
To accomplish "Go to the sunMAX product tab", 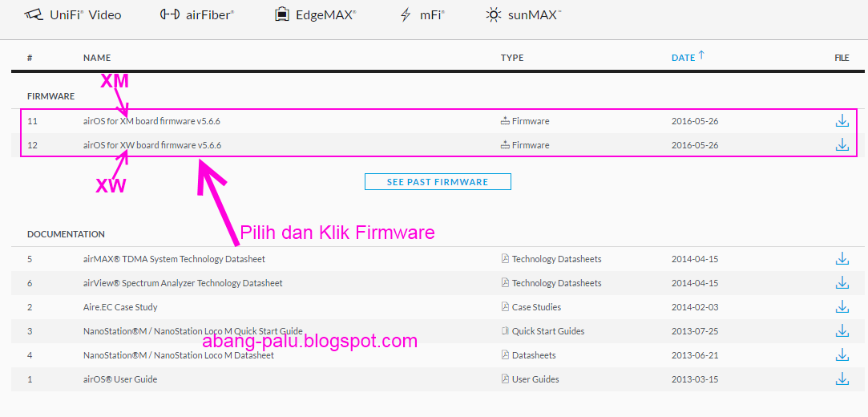I will tap(523, 15).
